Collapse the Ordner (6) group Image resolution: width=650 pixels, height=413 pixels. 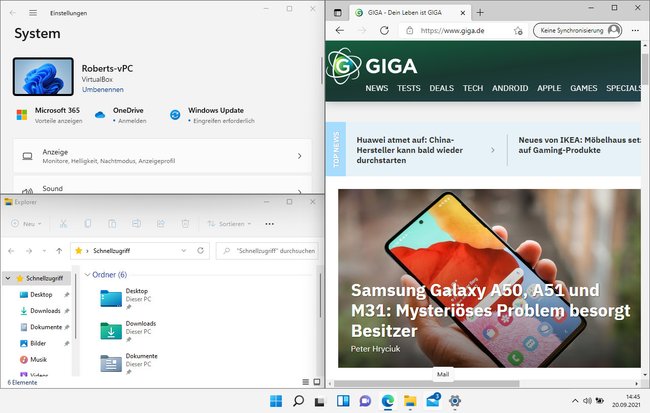87,275
